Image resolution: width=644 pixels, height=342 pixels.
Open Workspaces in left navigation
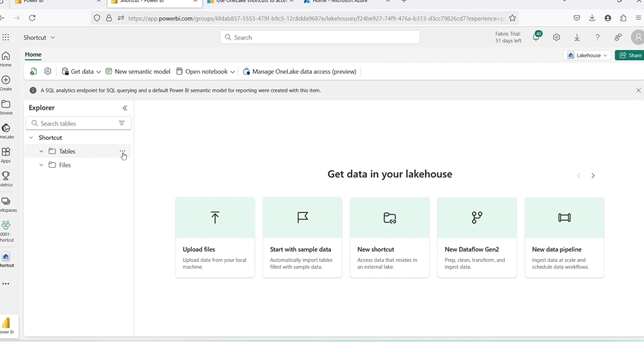pyautogui.click(x=5, y=204)
